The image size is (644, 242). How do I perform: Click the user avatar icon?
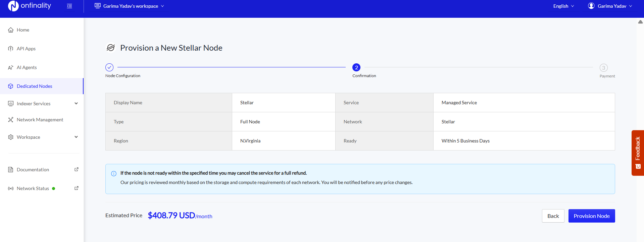tap(591, 6)
